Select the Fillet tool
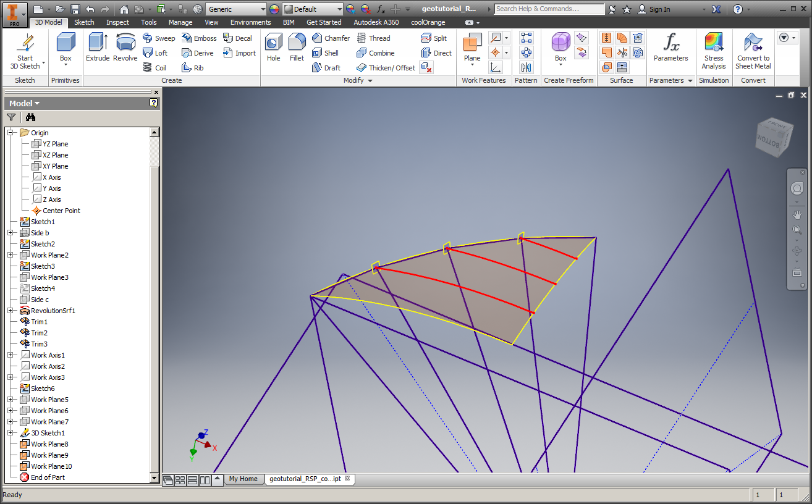Image resolution: width=812 pixels, height=504 pixels. click(297, 48)
